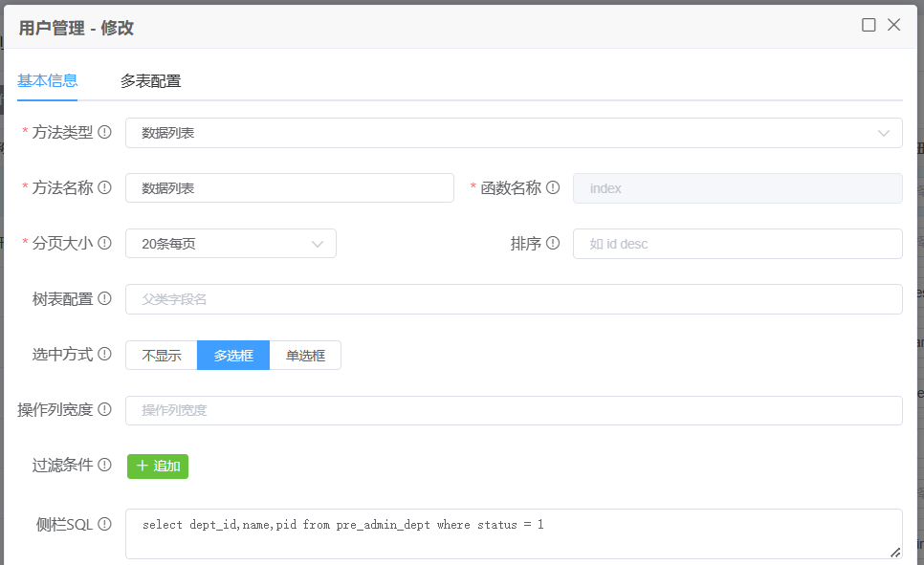This screenshot has width=924, height=565.
Task: Maximize the 用户管理 dialog
Action: point(869,26)
